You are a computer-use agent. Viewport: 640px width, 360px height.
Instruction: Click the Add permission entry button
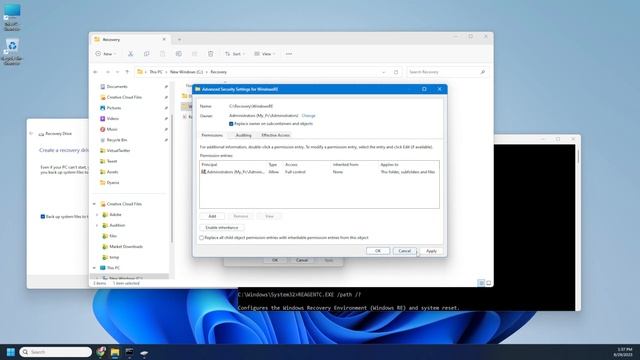click(212, 216)
